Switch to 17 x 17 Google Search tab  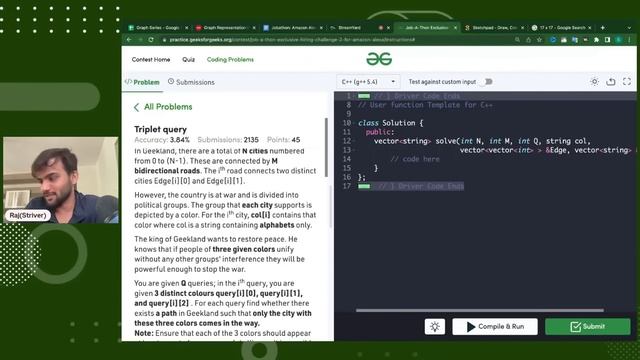pos(562,28)
